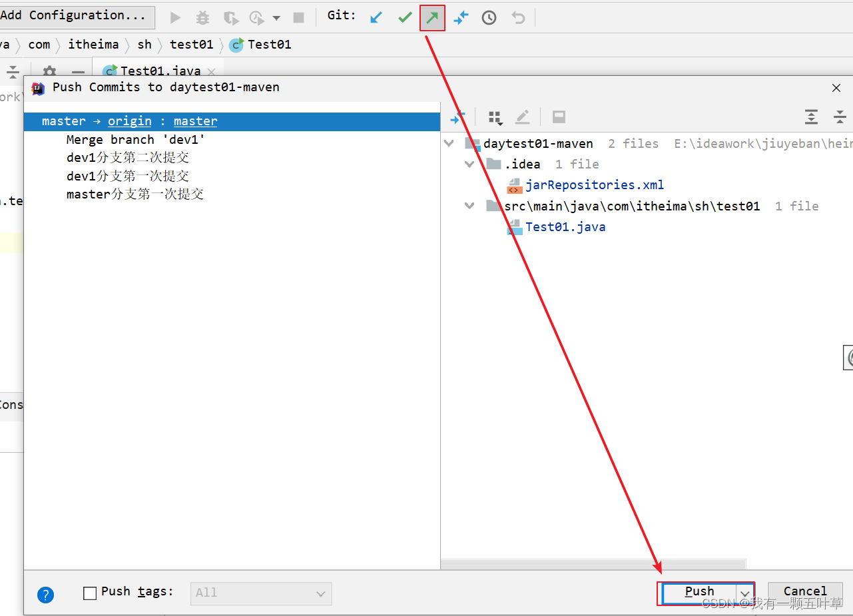This screenshot has width=853, height=616.
Task: Click the jarRepositories.xml file icon
Action: point(514,185)
